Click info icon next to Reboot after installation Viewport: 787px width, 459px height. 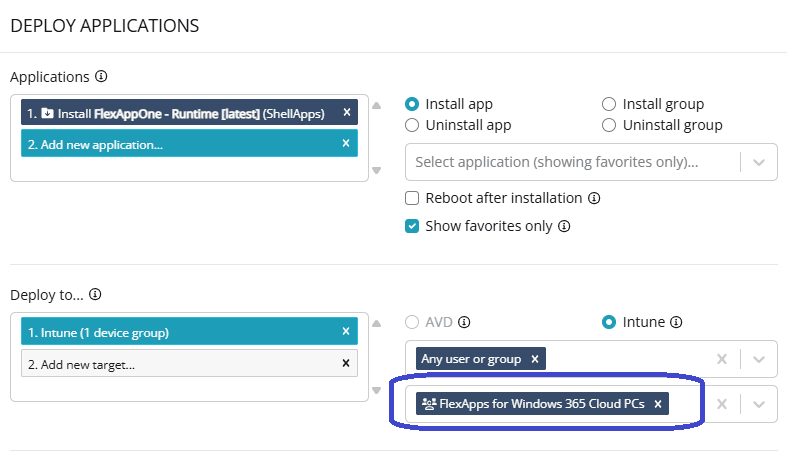pyautogui.click(x=594, y=198)
